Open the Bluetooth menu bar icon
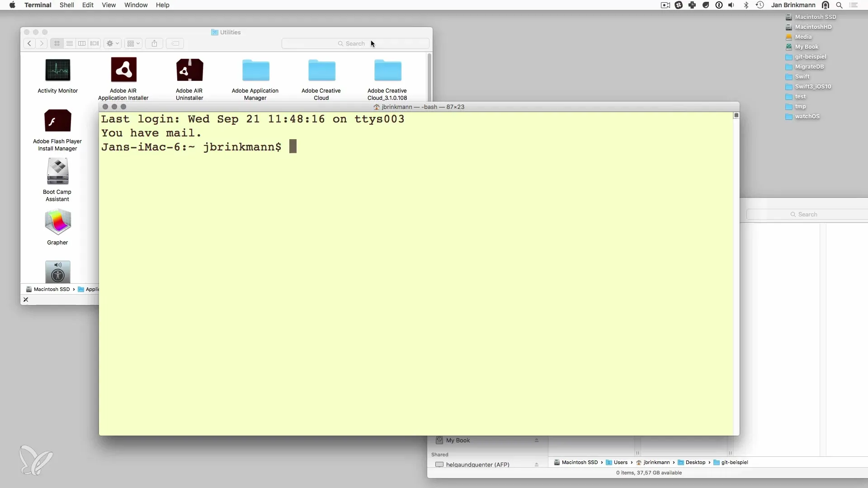Screen dimensions: 868x488 coord(746,5)
